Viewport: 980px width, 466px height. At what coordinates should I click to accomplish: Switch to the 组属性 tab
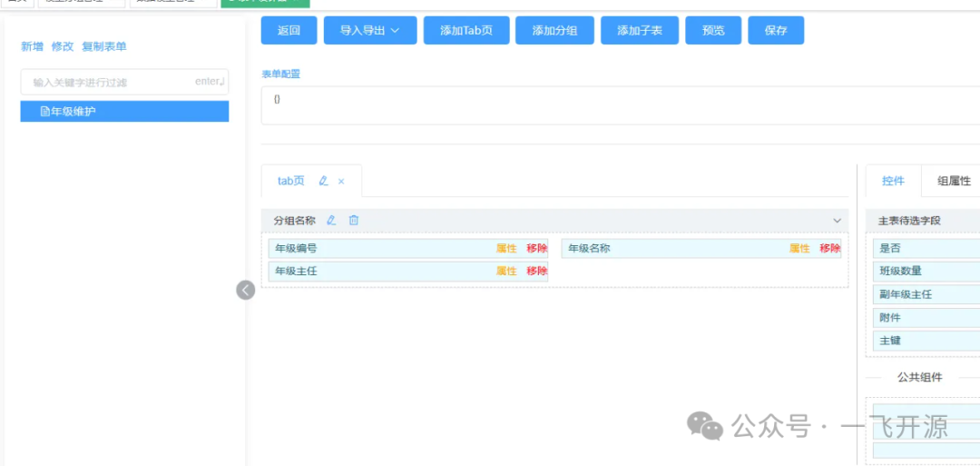(954, 181)
